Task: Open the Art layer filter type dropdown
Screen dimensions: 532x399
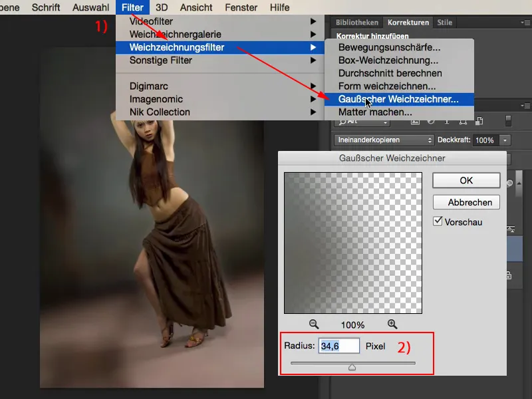Action: pos(362,122)
